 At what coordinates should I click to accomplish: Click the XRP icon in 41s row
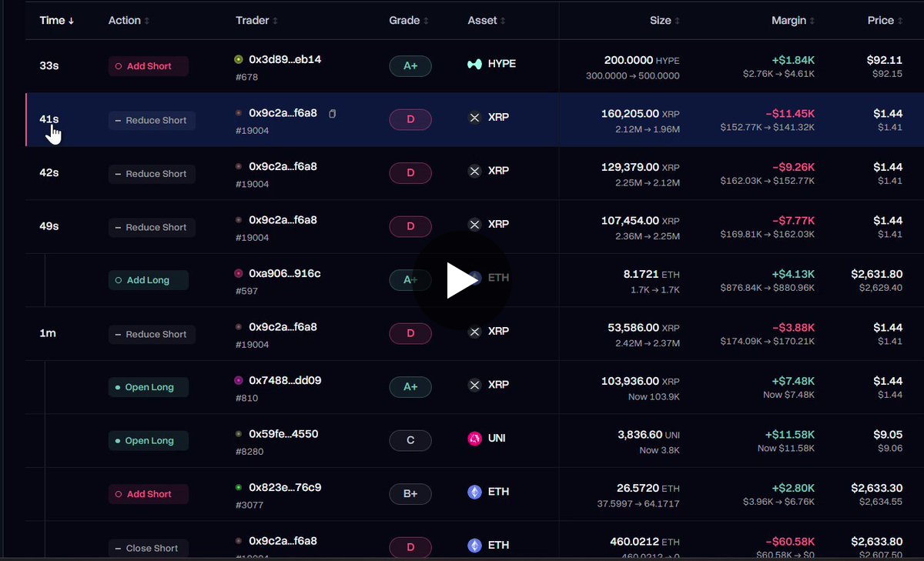click(x=475, y=118)
